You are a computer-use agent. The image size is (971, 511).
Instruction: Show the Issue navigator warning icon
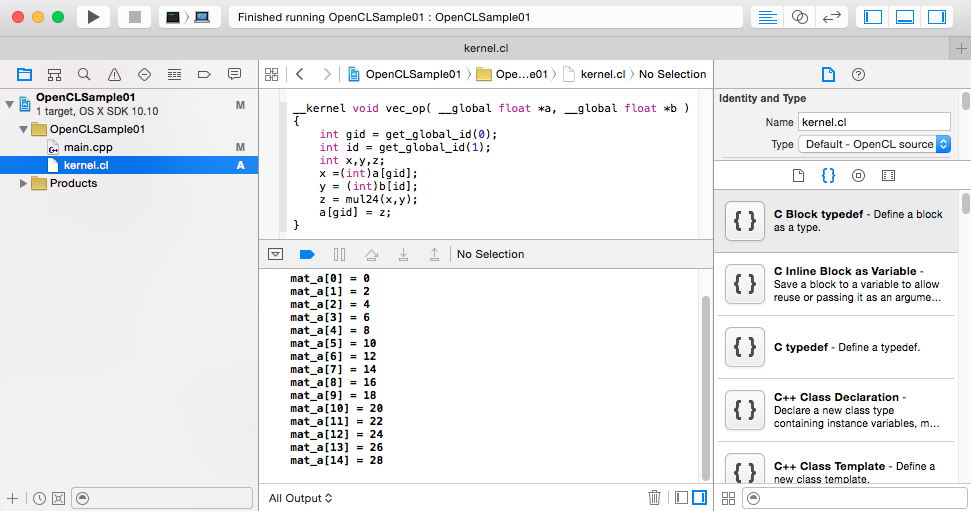[x=114, y=74]
